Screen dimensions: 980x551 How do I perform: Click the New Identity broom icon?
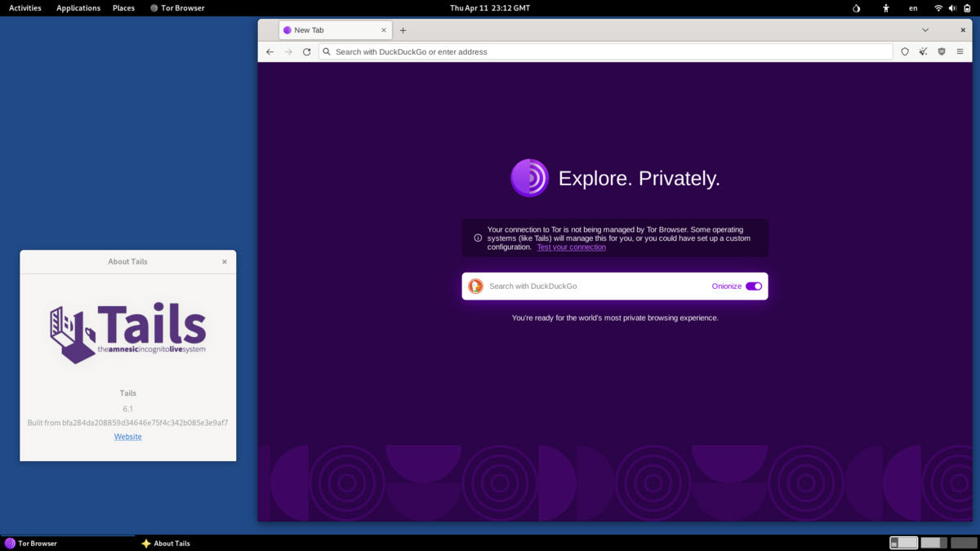point(923,51)
